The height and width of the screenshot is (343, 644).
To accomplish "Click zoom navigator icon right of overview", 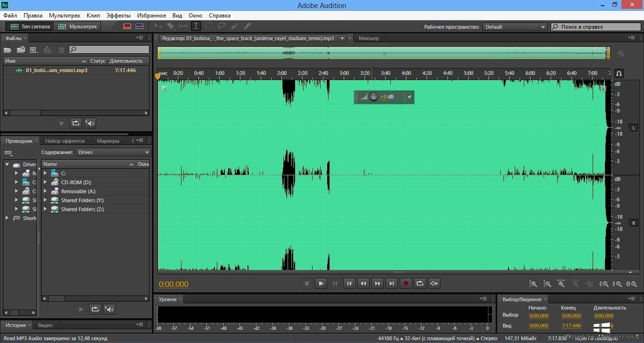I will tap(621, 54).
